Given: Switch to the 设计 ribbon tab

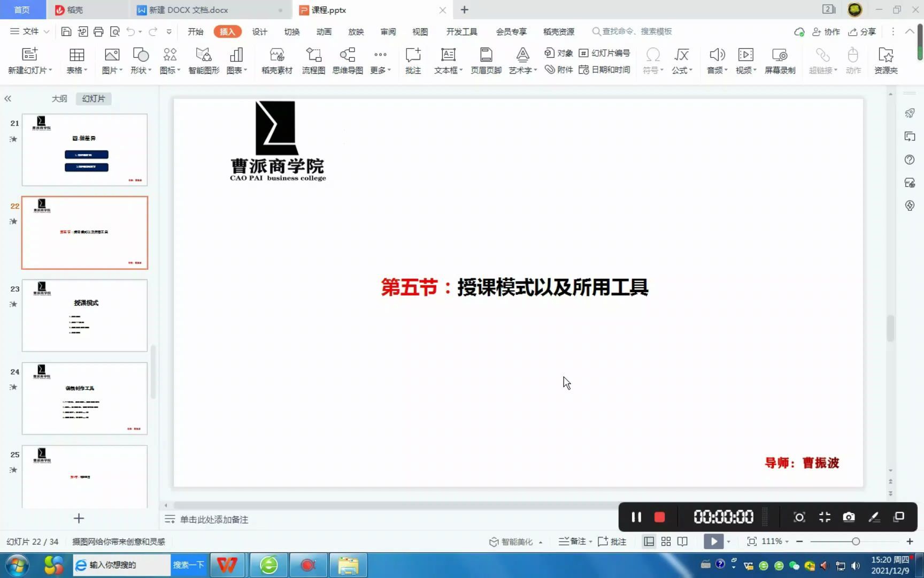Looking at the screenshot, I should click(x=260, y=32).
